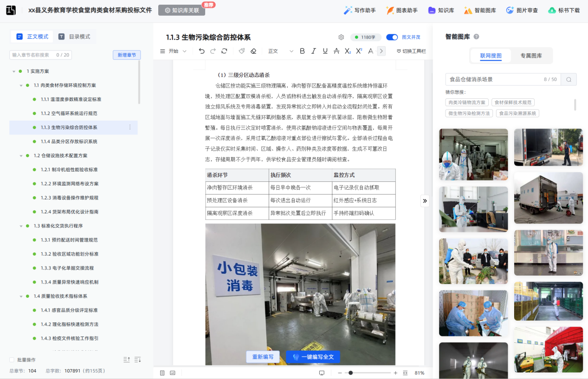Expand more toolbar options chevron
Image resolution: width=588 pixels, height=379 pixels.
tap(381, 51)
